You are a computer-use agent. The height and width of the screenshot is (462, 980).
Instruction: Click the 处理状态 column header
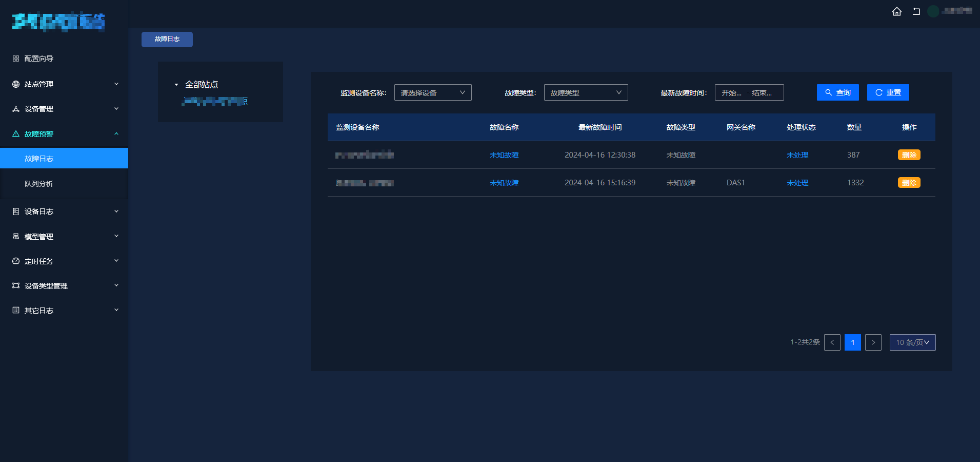pos(801,127)
